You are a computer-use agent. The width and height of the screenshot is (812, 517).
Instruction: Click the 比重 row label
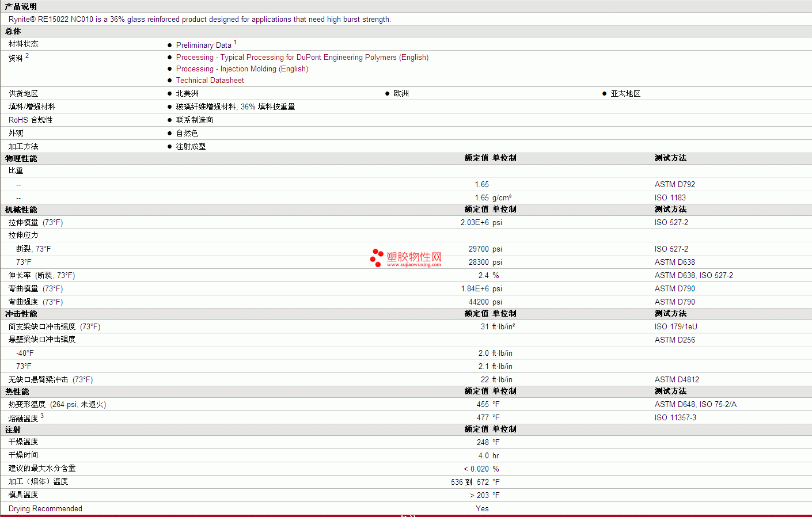pos(16,170)
